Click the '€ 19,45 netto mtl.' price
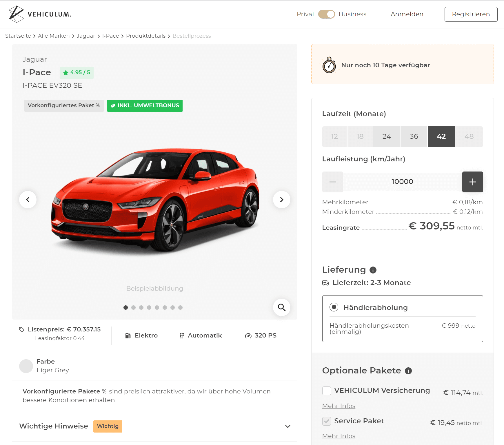 [x=456, y=423]
